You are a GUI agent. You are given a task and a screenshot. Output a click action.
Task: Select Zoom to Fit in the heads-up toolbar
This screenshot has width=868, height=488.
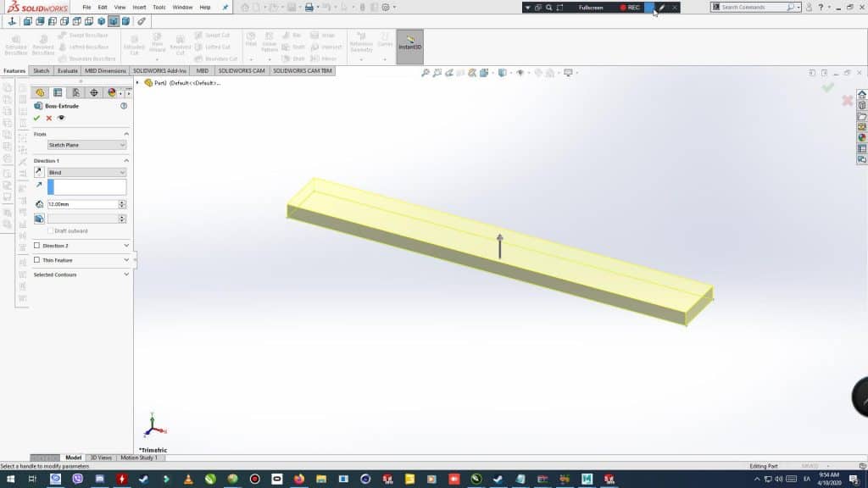pyautogui.click(x=426, y=74)
